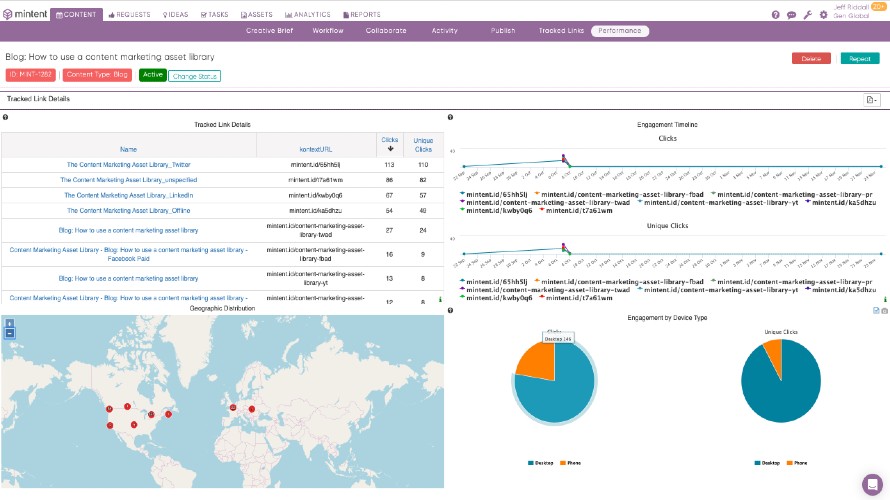Zoom in on the geographic map
This screenshot has height=500, width=890.
click(x=10, y=323)
